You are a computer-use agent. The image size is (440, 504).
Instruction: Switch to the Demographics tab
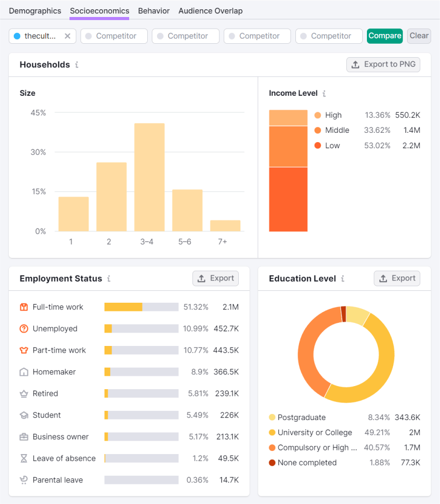(x=35, y=10)
